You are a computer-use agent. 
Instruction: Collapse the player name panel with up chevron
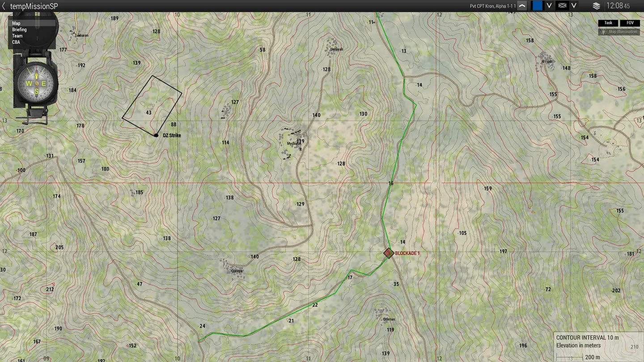[522, 6]
